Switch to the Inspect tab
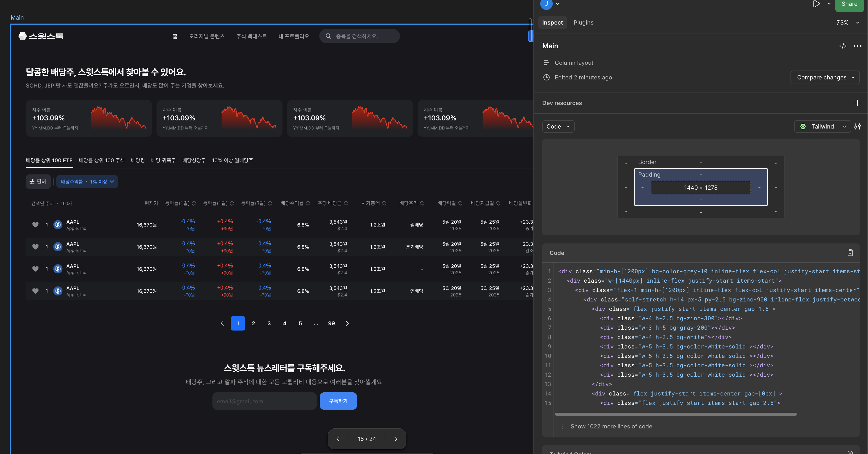This screenshot has height=454, width=868. [x=552, y=23]
